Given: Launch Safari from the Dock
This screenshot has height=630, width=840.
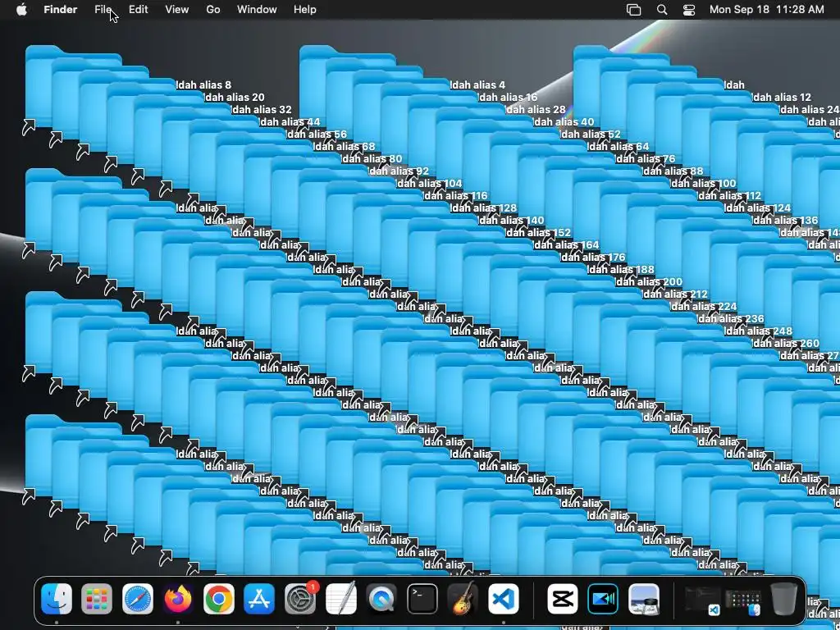Looking at the screenshot, I should pos(138,598).
